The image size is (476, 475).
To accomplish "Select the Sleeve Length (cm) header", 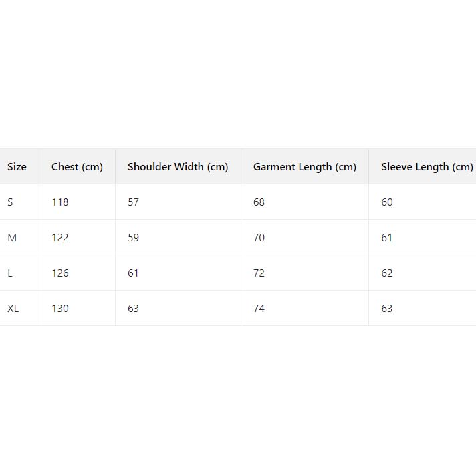I will click(x=427, y=167).
